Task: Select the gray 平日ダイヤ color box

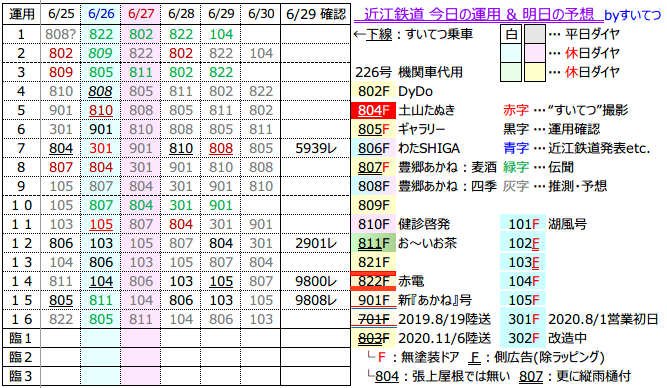Action: tap(534, 34)
